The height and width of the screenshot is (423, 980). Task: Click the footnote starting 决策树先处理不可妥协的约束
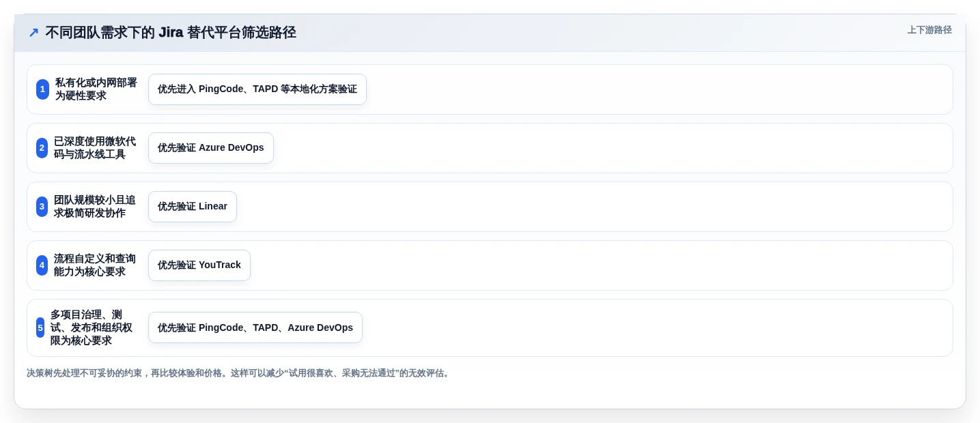238,373
